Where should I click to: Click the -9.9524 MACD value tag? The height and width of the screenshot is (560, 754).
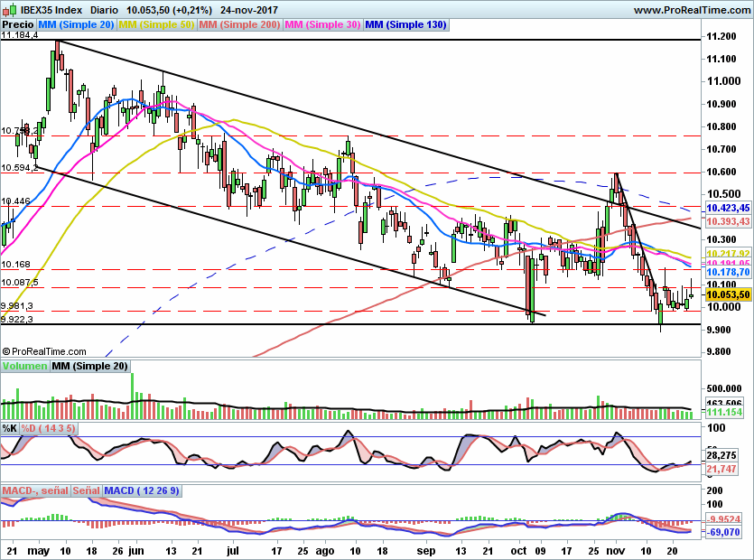pos(724,519)
